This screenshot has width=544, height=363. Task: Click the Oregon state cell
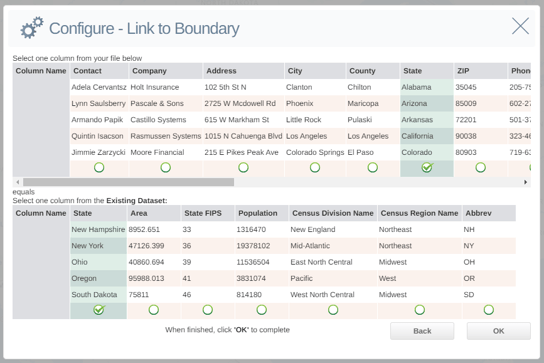(99, 278)
